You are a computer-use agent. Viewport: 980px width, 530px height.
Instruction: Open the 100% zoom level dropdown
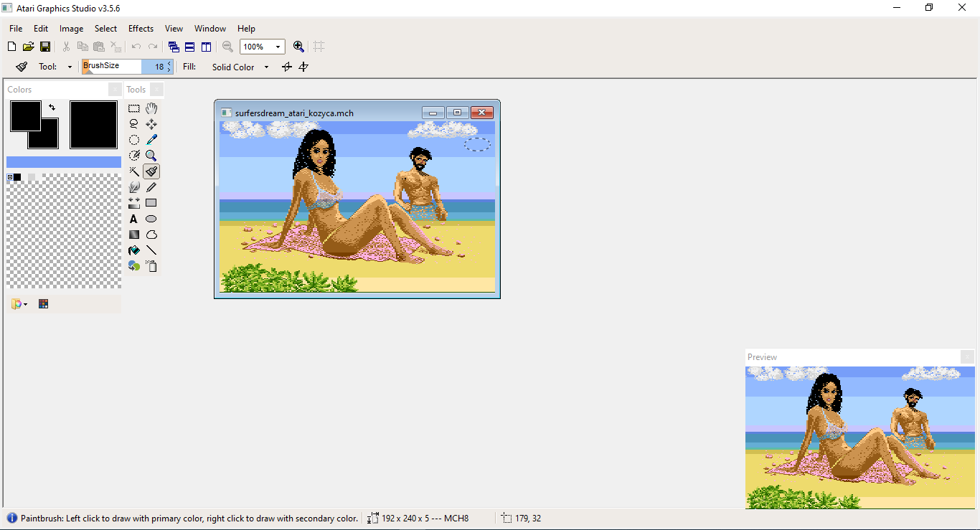pos(278,47)
